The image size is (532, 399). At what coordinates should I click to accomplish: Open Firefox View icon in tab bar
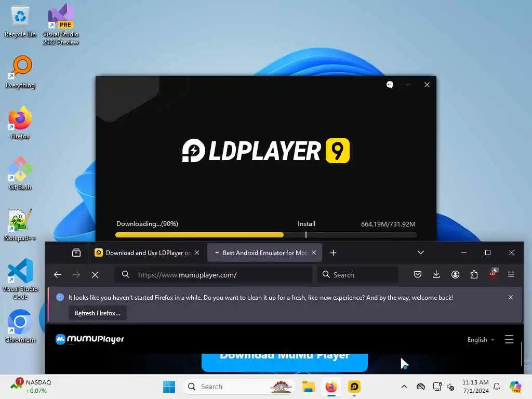coord(76,253)
